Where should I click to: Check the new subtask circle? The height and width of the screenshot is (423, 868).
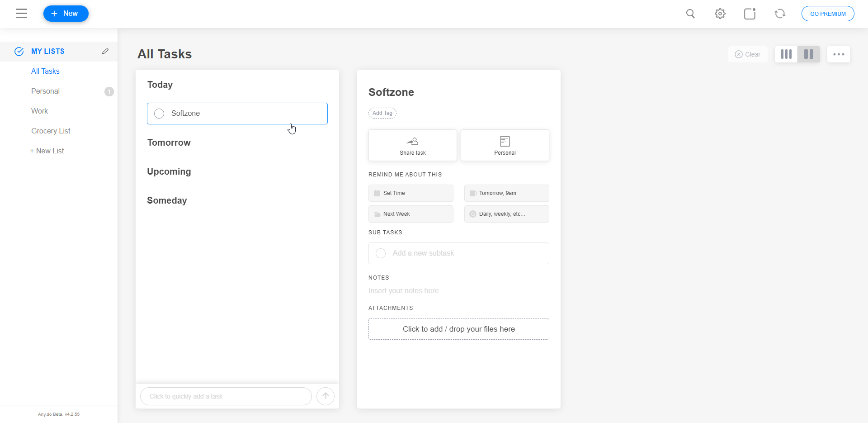[381, 253]
